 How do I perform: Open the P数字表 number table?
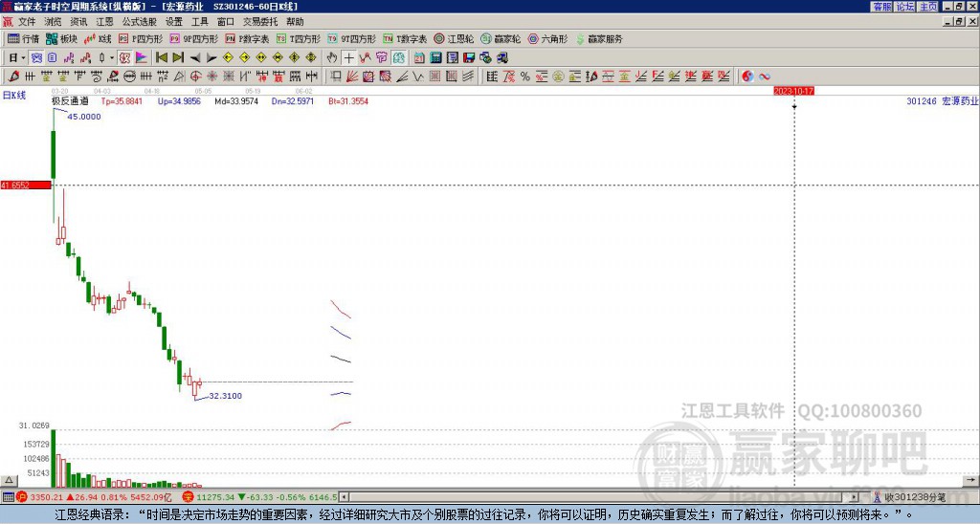click(x=247, y=38)
